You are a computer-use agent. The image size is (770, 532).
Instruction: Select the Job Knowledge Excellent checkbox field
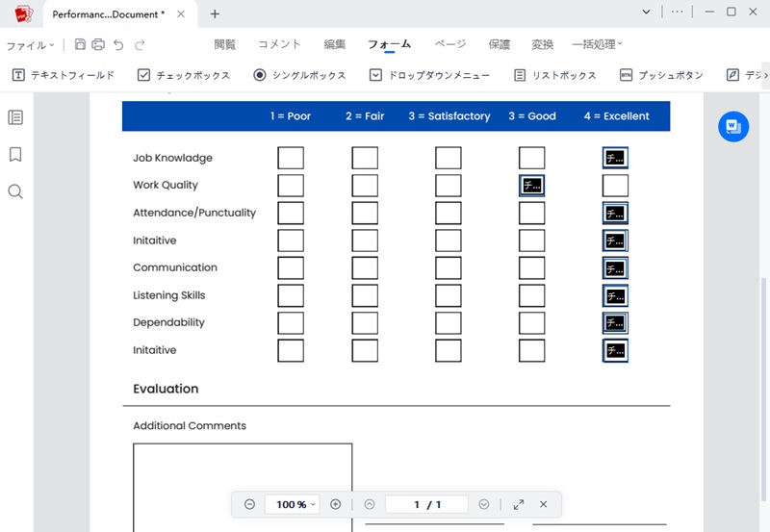pyautogui.click(x=615, y=158)
